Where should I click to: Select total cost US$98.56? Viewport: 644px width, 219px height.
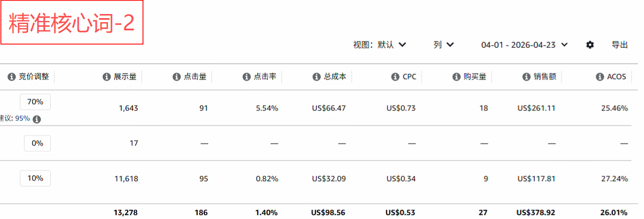click(328, 213)
